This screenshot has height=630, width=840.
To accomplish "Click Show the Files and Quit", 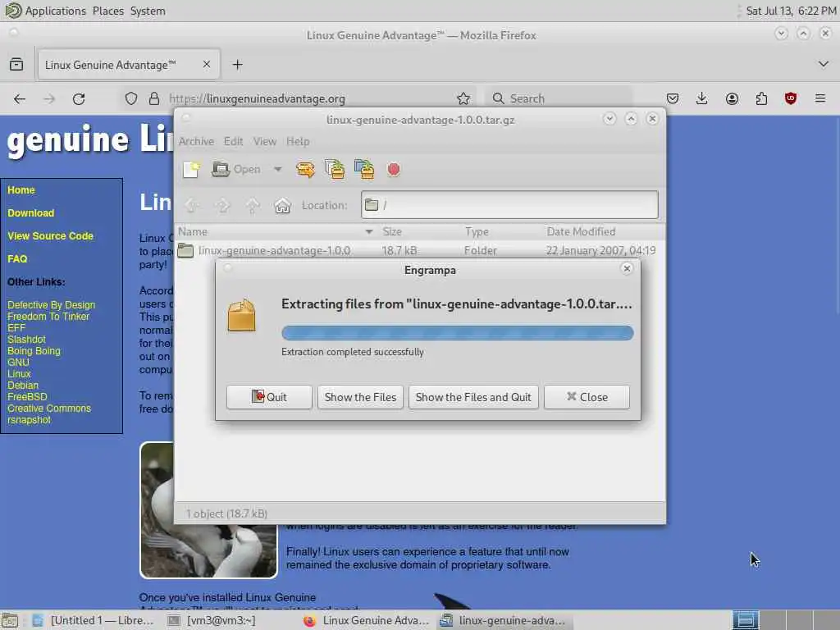I will pyautogui.click(x=473, y=397).
